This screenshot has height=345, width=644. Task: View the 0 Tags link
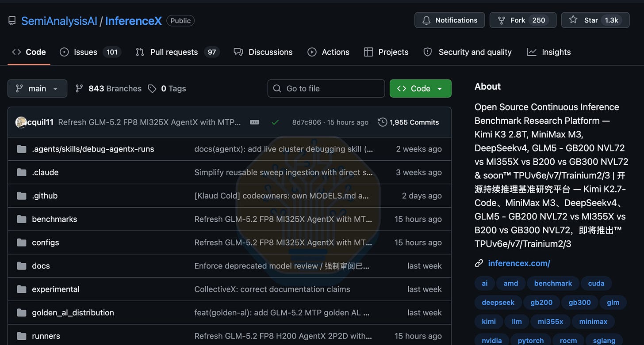tap(167, 88)
